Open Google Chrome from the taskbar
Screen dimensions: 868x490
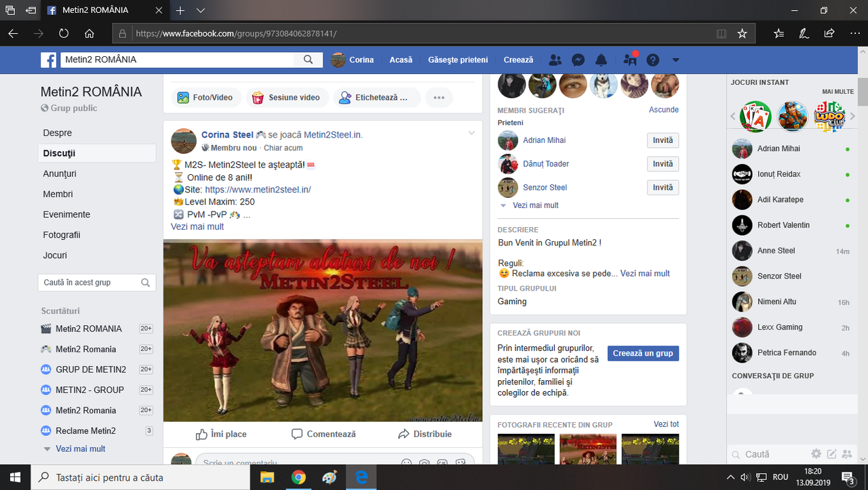(298, 477)
